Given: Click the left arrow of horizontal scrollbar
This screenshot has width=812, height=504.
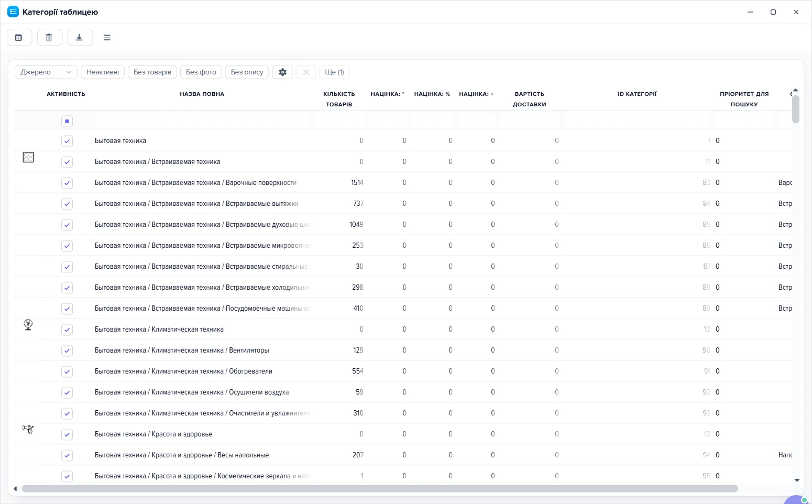Looking at the screenshot, I should pyautogui.click(x=15, y=489).
